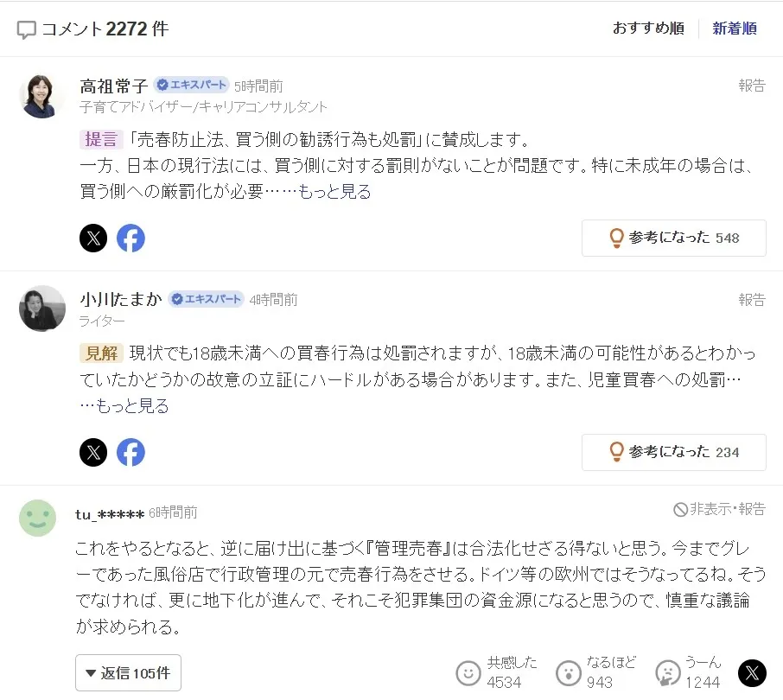Image resolution: width=783 pixels, height=700 pixels.
Task: Open 小川たまか's profile name link
Action: 121,299
